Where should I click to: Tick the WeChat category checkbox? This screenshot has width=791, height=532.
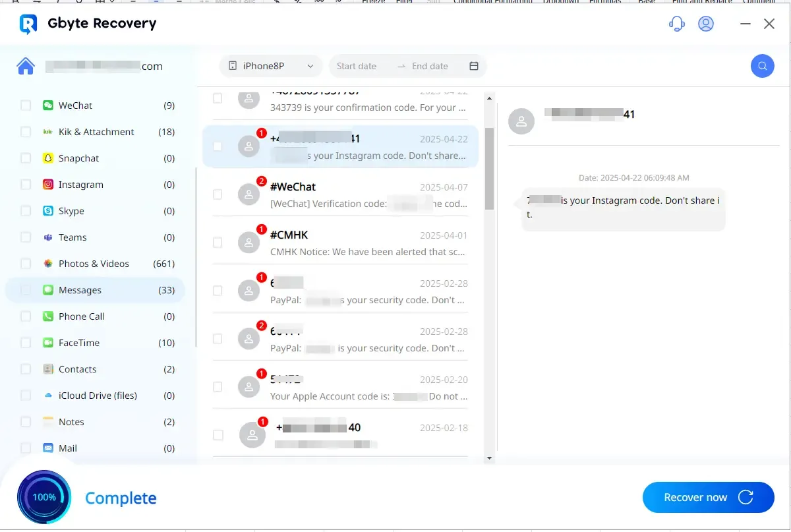(26, 105)
